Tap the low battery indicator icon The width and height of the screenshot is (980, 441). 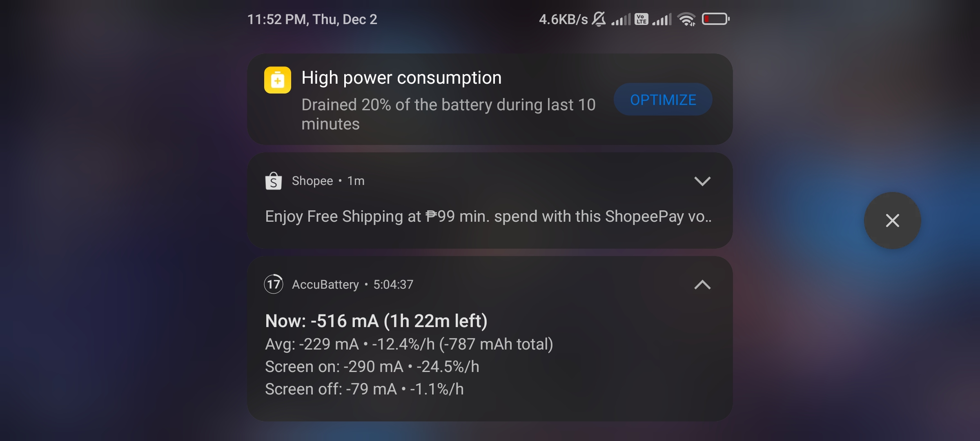[x=716, y=19]
